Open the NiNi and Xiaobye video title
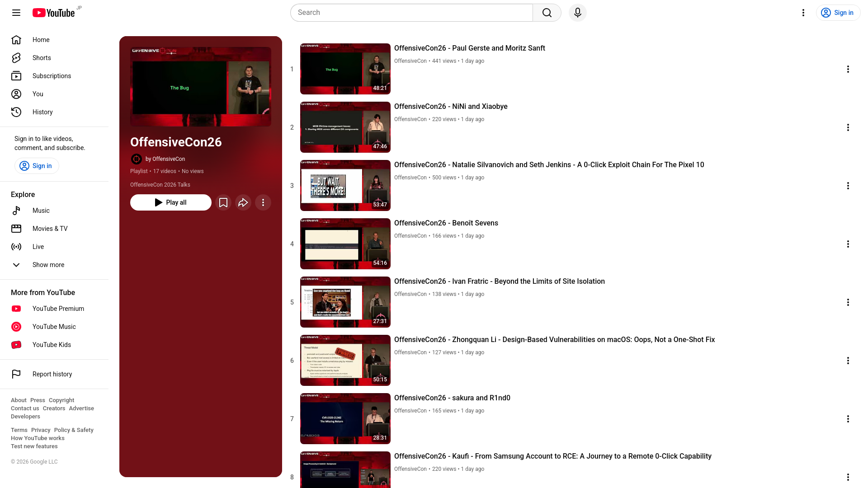 [x=451, y=107]
